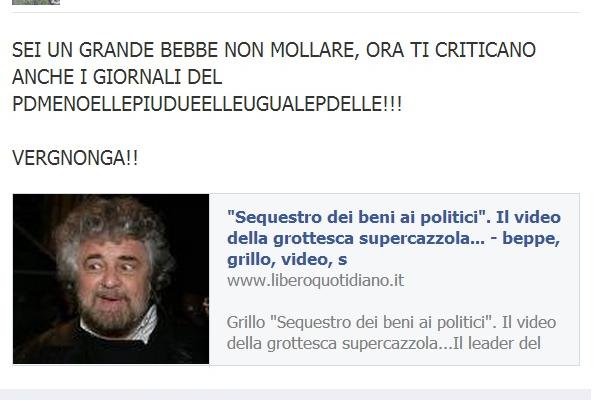Click "NON MOLLARE," in the post text
The height and width of the screenshot is (400, 601).
point(292,50)
